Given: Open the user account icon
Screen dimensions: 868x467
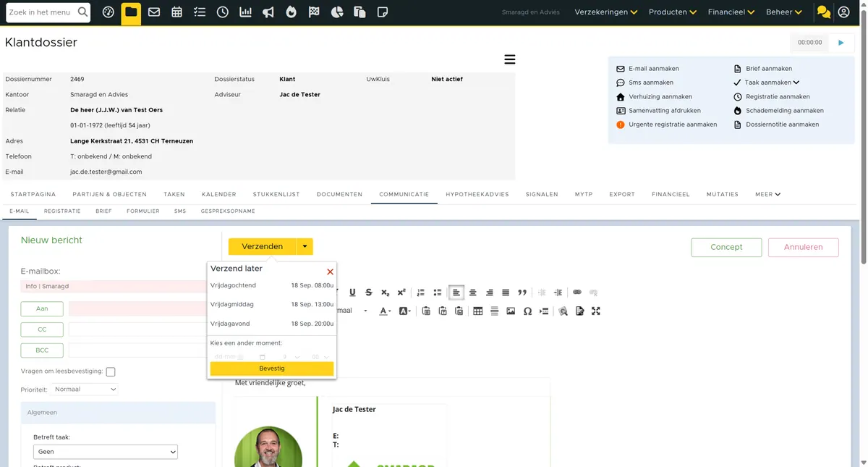Looking at the screenshot, I should click(x=843, y=12).
